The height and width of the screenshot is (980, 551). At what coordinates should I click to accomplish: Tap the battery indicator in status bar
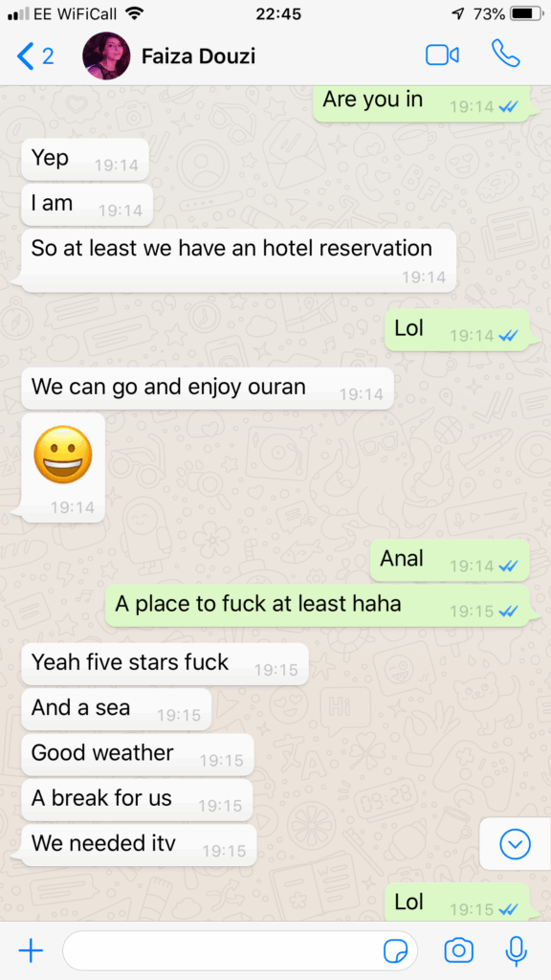[527, 13]
